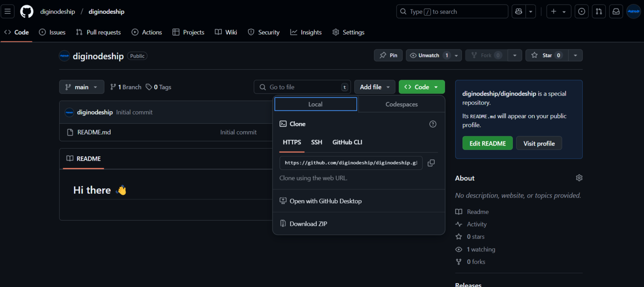Open the About section settings gear
The image size is (644, 287).
click(x=579, y=178)
